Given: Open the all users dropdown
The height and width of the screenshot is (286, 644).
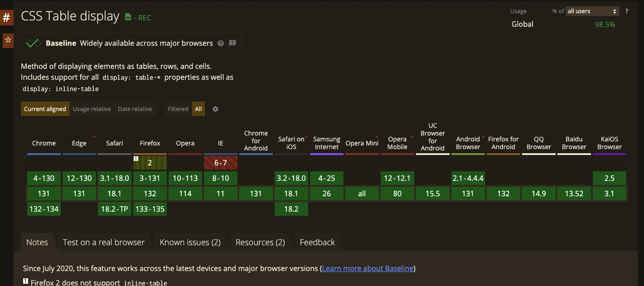Looking at the screenshot, I should (x=592, y=11).
